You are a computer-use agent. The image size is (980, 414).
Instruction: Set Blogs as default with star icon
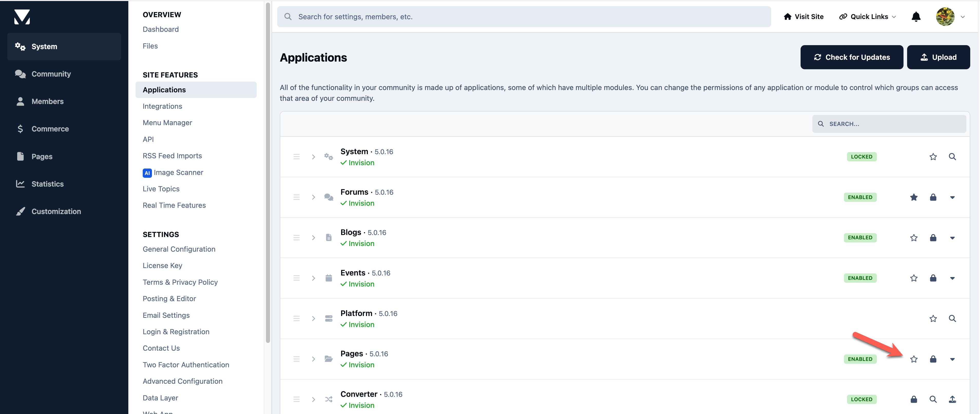(914, 238)
